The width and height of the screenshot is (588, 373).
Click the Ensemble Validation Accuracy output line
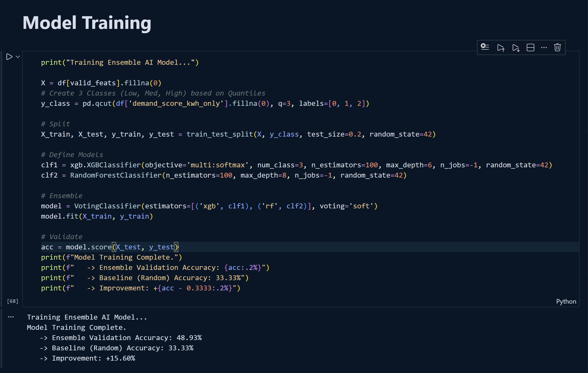(121, 338)
